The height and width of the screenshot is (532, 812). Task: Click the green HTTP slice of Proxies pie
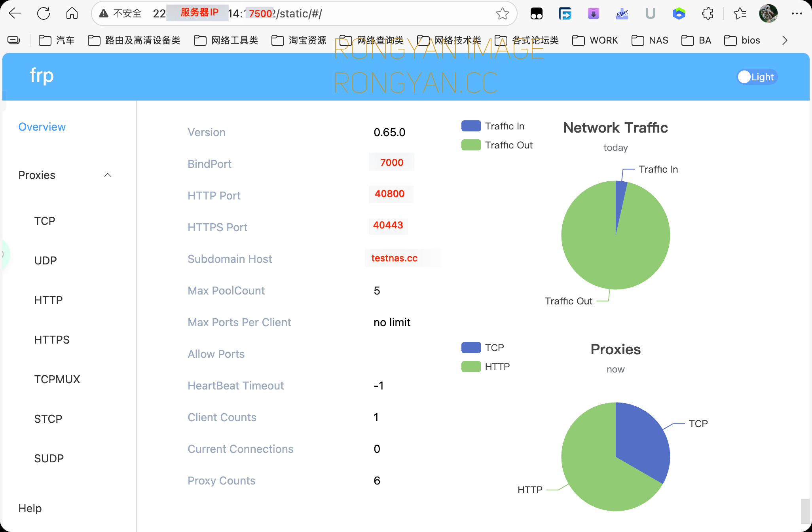point(590,467)
